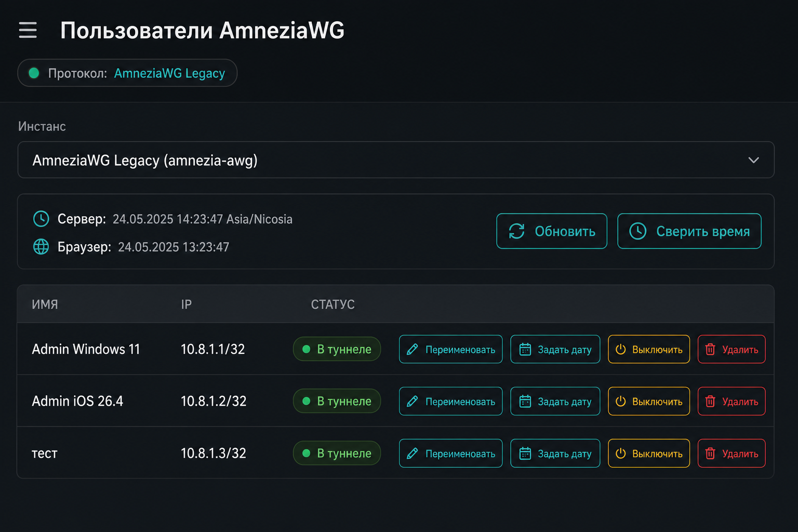
Task: Delete the тест user
Action: click(731, 453)
